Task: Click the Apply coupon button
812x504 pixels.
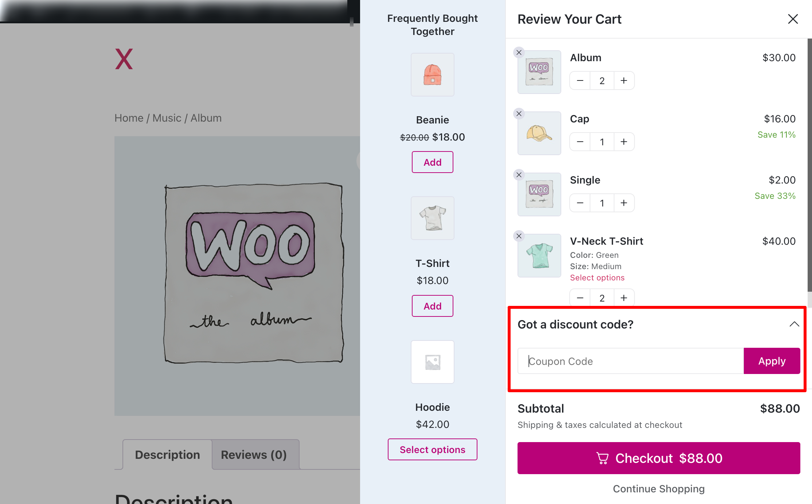Action: coord(772,361)
